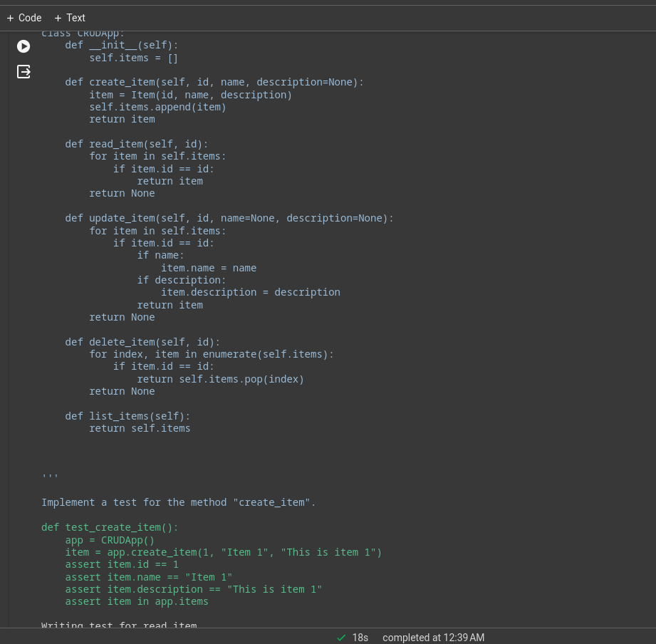Click the "completed at 12:39 AM" status
656x644 pixels.
[433, 638]
